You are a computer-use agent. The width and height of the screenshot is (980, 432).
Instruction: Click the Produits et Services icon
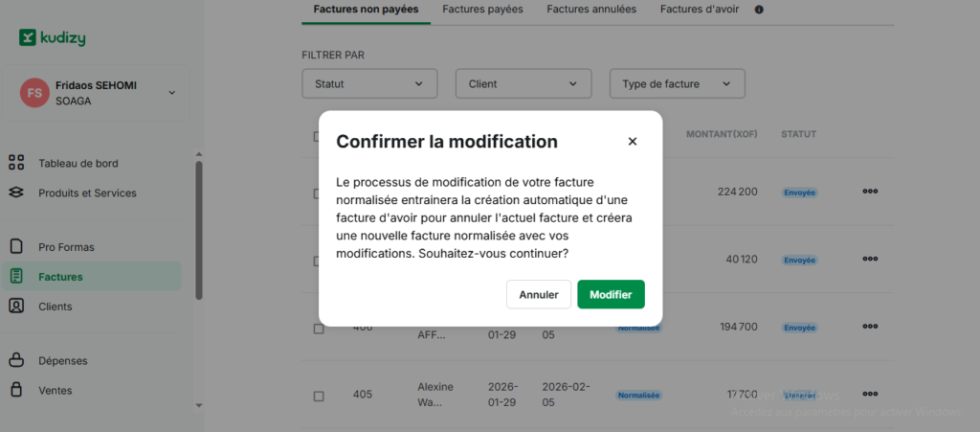tap(16, 193)
